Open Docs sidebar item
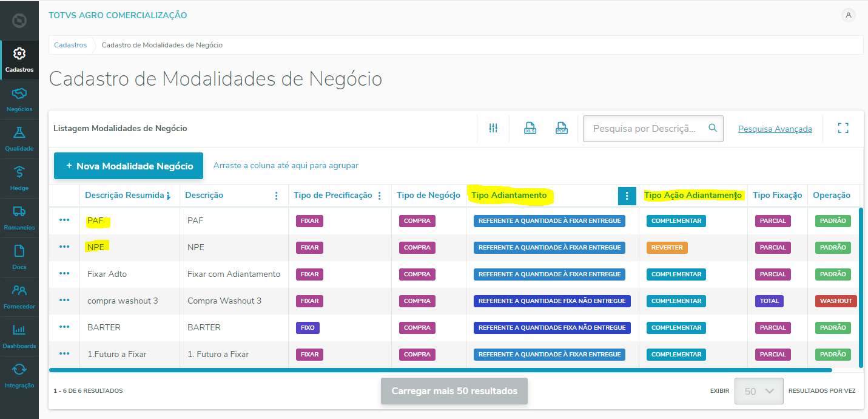 click(19, 257)
